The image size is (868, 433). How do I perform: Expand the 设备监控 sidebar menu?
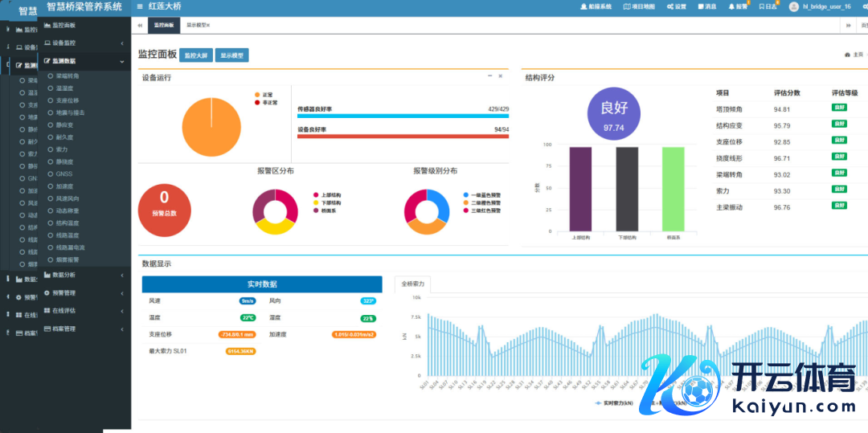pyautogui.click(x=84, y=43)
